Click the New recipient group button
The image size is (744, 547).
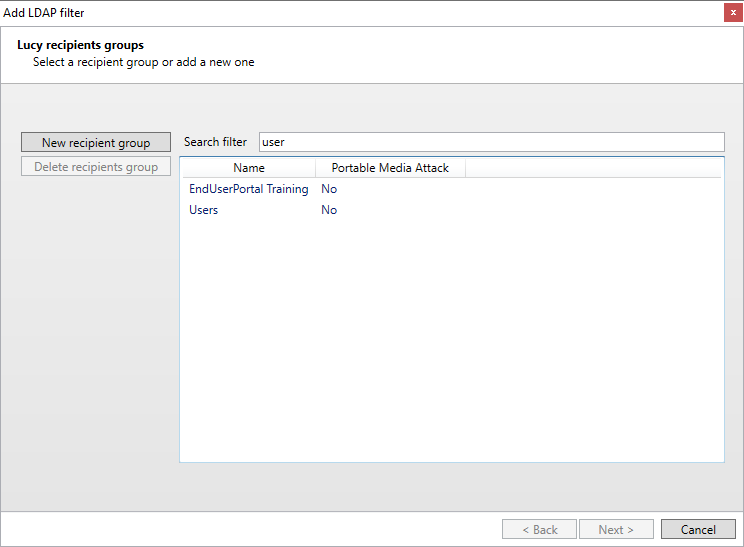(96, 142)
